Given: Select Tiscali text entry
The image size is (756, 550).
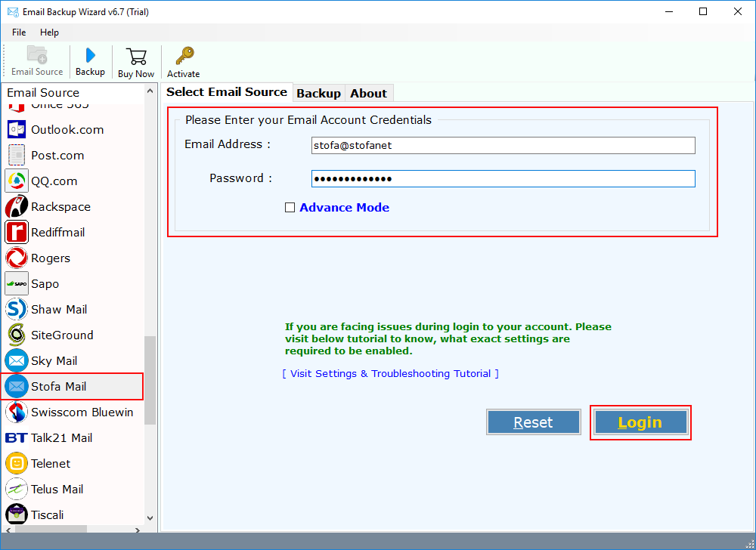Looking at the screenshot, I should pos(47,514).
